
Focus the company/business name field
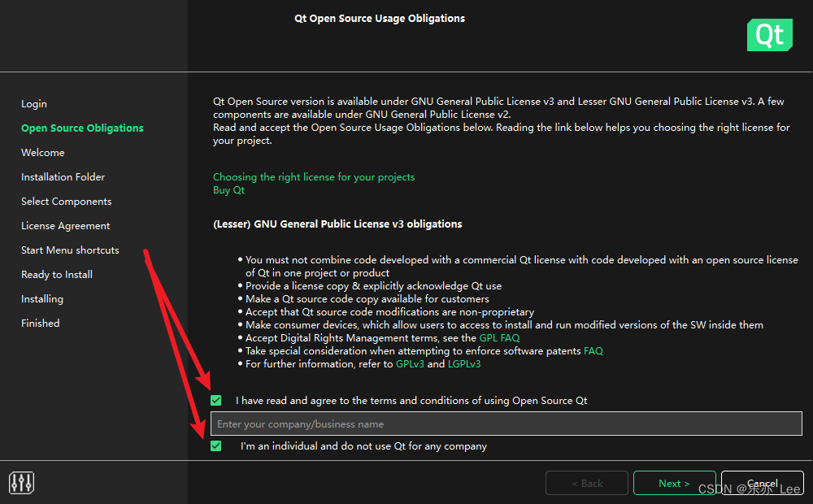click(506, 424)
